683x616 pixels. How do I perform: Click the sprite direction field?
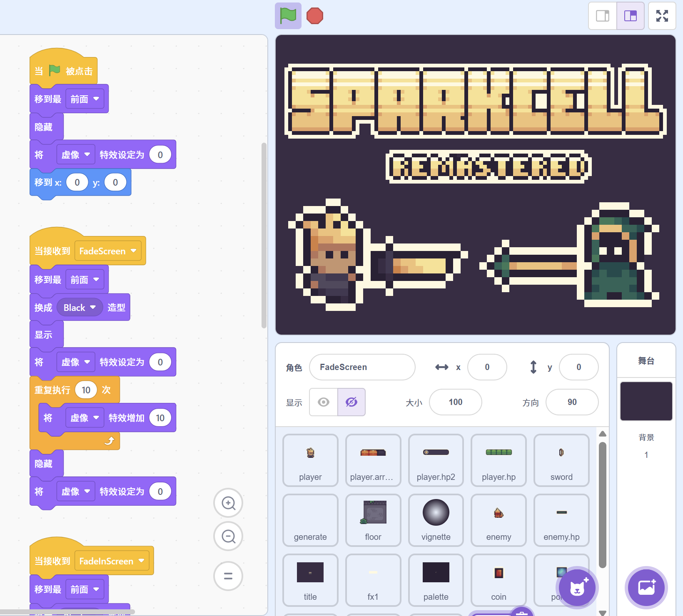572,402
